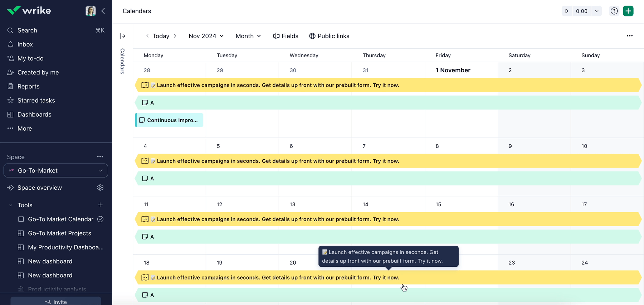
Task: Go to Dashboards in the sidebar
Action: (34, 115)
